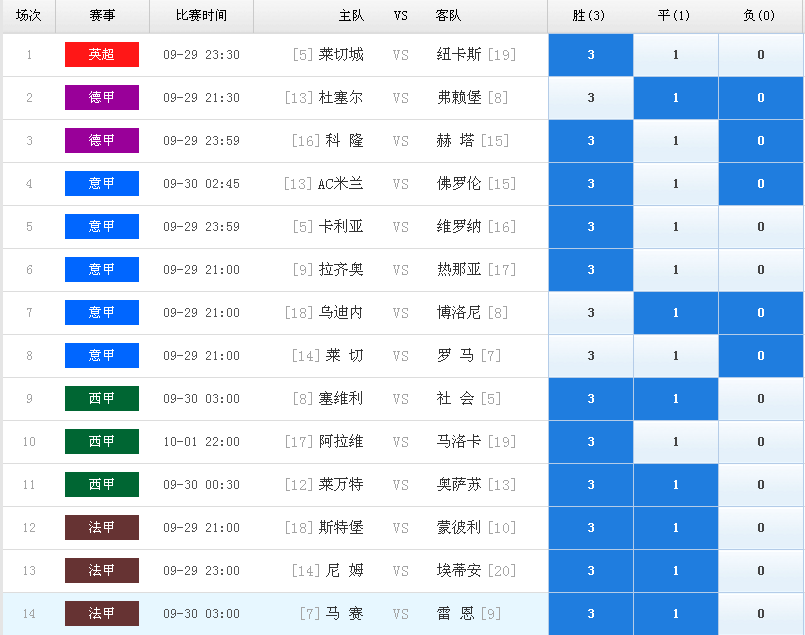Toggle loss (0) for 塞维利 vs 社会

(761, 399)
